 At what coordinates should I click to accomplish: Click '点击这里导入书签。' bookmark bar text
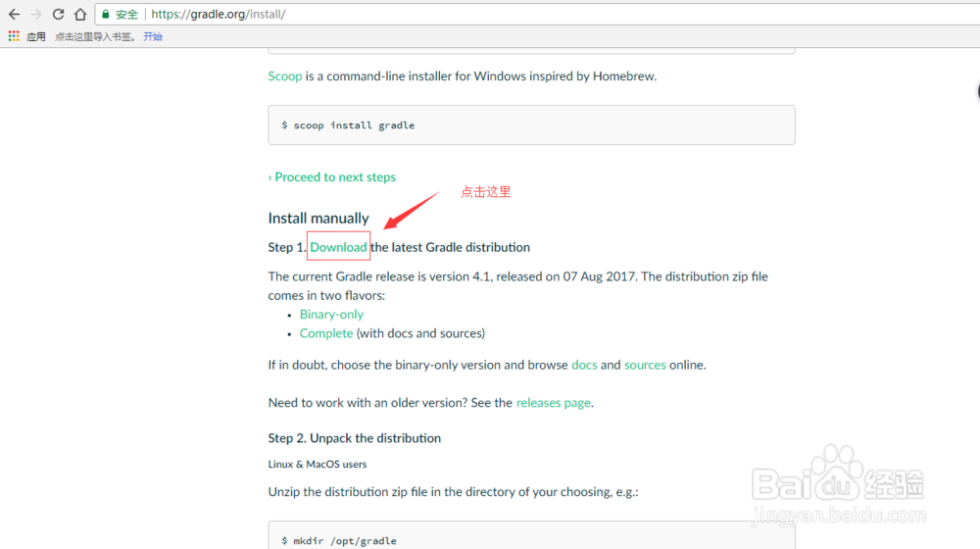click(96, 37)
